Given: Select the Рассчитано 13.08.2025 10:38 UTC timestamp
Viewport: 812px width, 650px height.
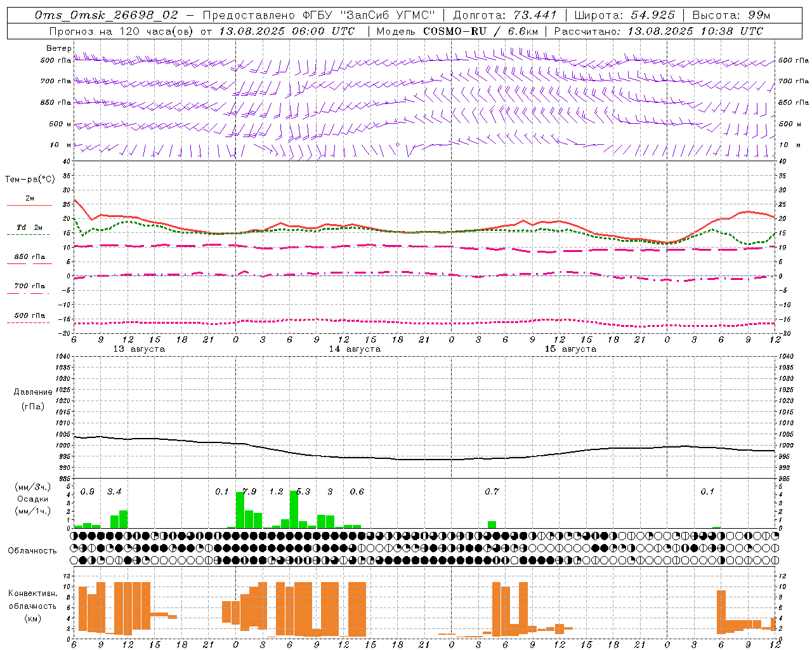Looking at the screenshot, I should (658, 31).
